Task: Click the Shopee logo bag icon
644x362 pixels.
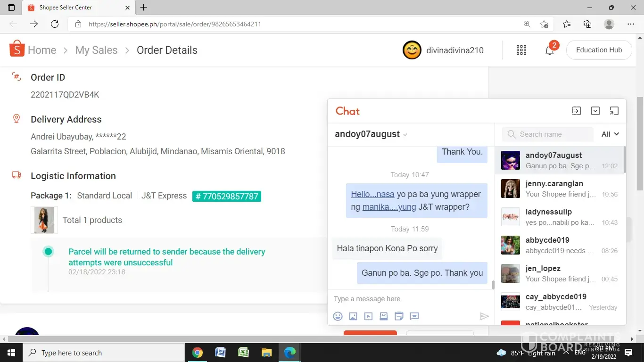Action: (x=17, y=49)
